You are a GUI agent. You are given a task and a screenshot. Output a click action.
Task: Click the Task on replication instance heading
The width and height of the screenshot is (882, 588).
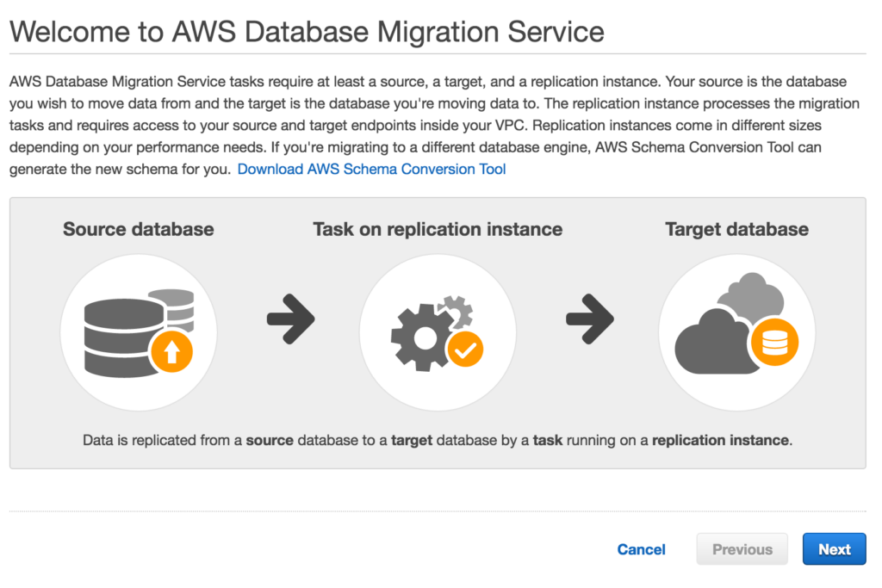[x=438, y=229]
